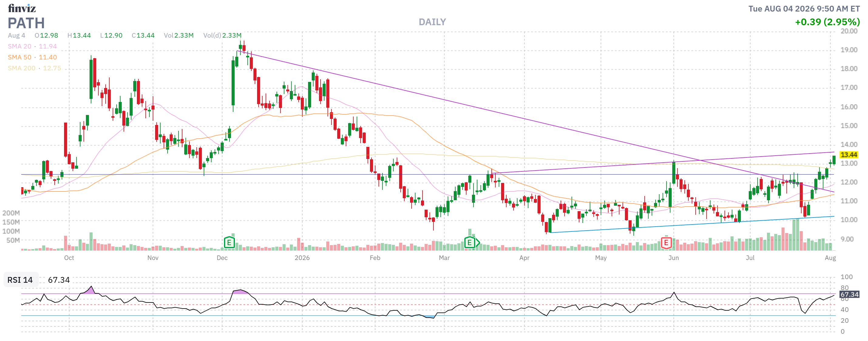Screen dimensions: 868x341
Task: Select the PATH ticker symbol
Action: (26, 23)
